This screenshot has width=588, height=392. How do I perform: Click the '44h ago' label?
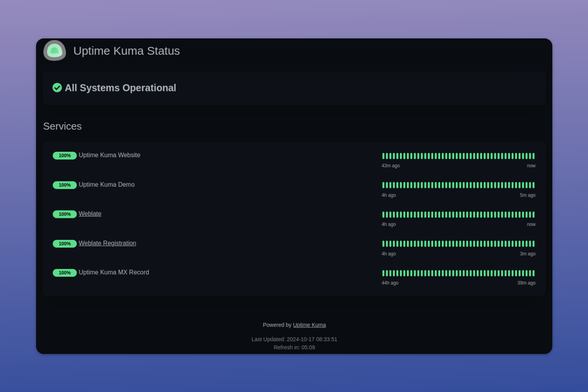coord(390,283)
